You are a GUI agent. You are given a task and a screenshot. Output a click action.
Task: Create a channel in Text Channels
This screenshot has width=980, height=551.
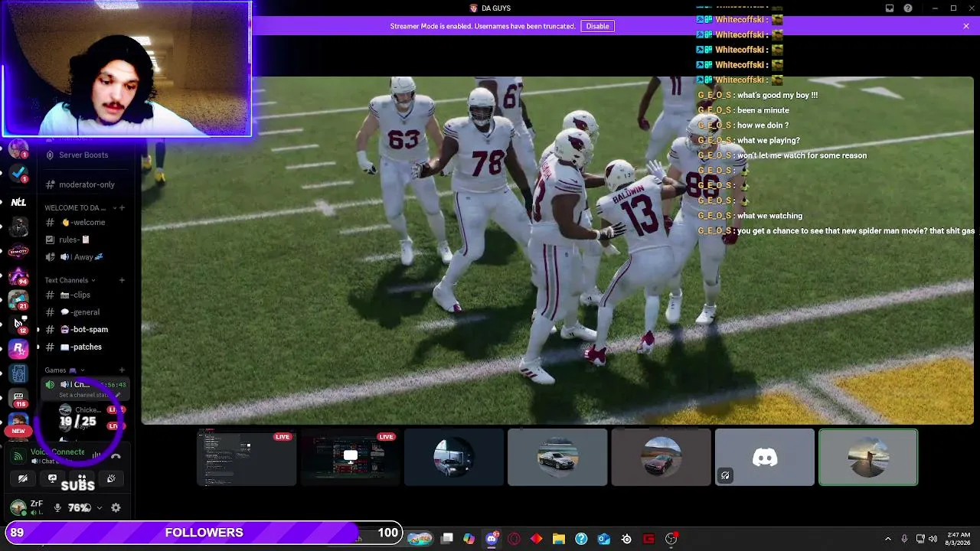[x=122, y=280]
